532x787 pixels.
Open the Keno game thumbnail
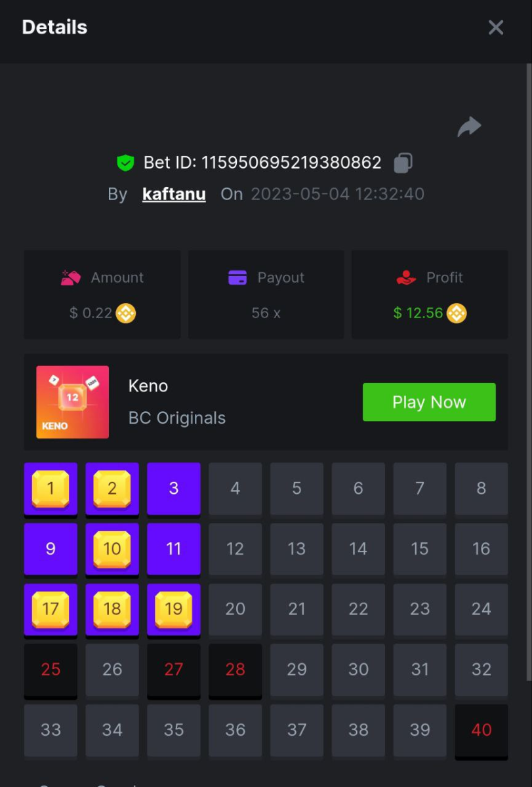[x=73, y=402]
